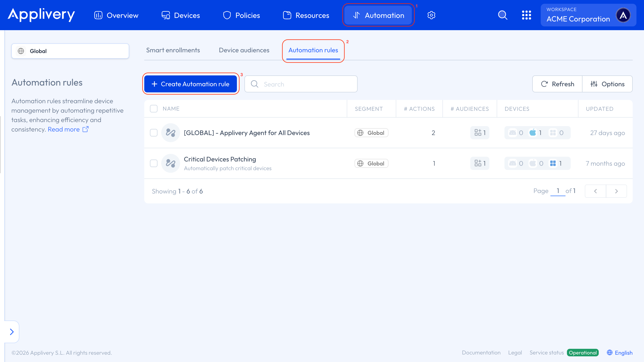Open the Read more link

coord(64,129)
